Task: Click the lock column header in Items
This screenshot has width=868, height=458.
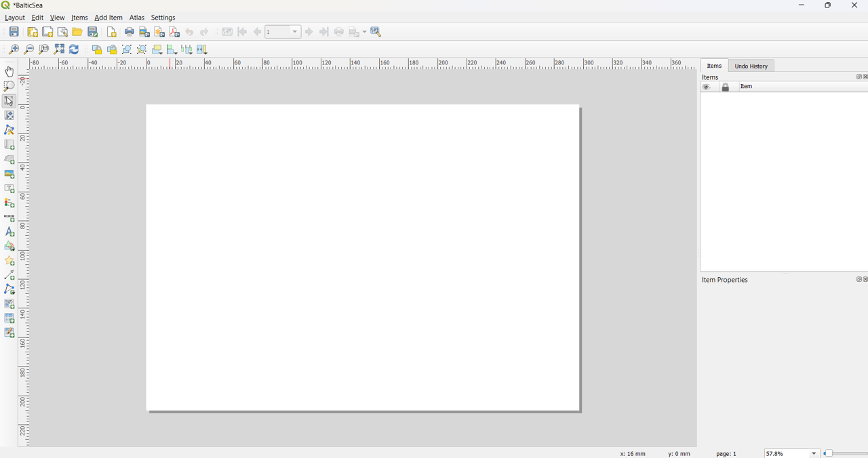Action: pyautogui.click(x=726, y=87)
